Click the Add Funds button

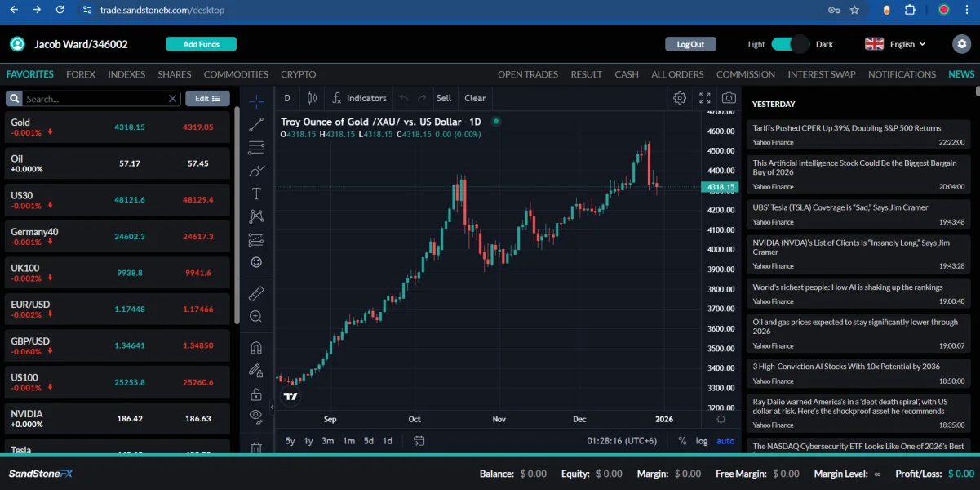click(201, 44)
